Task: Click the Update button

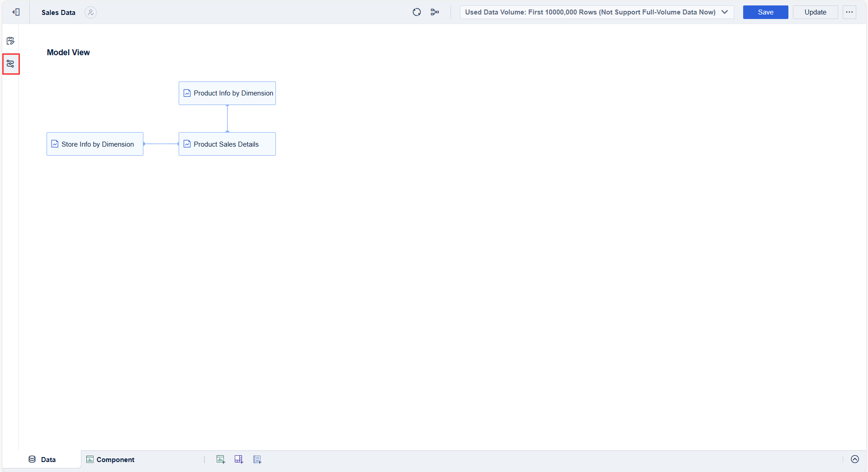Action: pyautogui.click(x=815, y=12)
